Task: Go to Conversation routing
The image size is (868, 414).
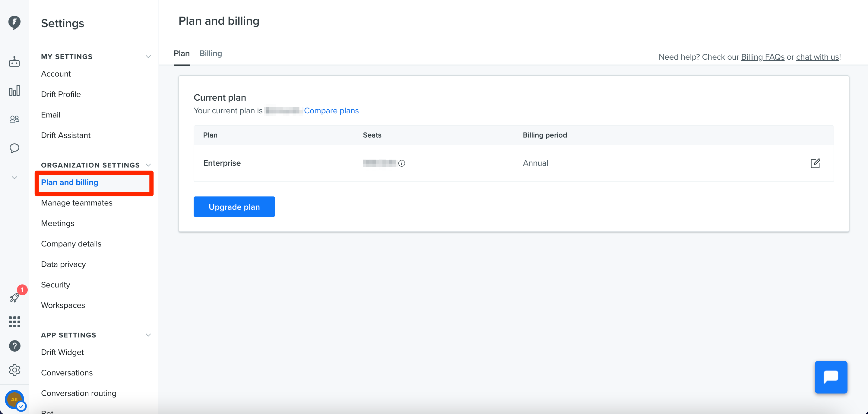Action: 78,393
